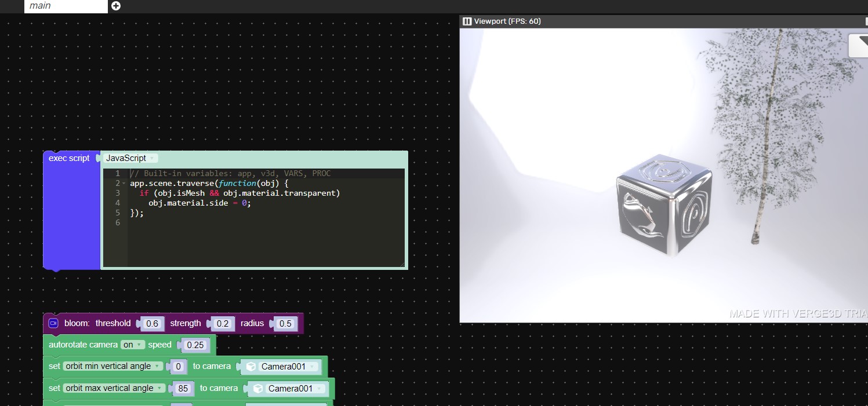
Task: Click the orbit max vertical angle value 85
Action: [x=183, y=388]
